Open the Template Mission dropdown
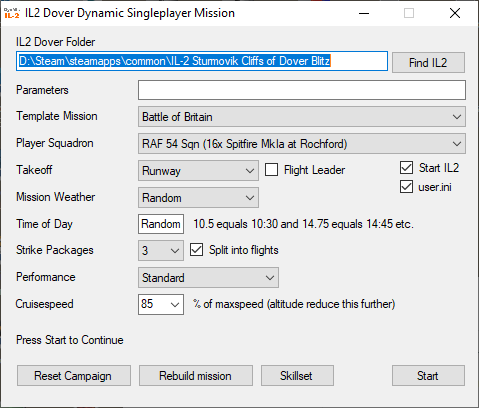The height and width of the screenshot is (408, 479). [x=302, y=117]
